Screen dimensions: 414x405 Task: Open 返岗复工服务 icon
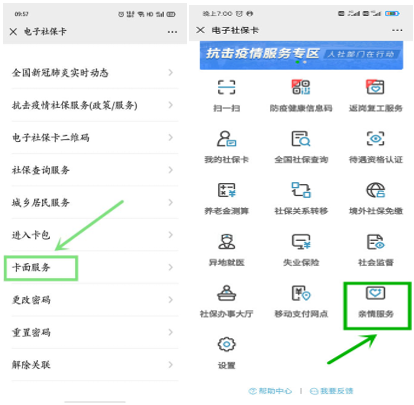pos(375,87)
